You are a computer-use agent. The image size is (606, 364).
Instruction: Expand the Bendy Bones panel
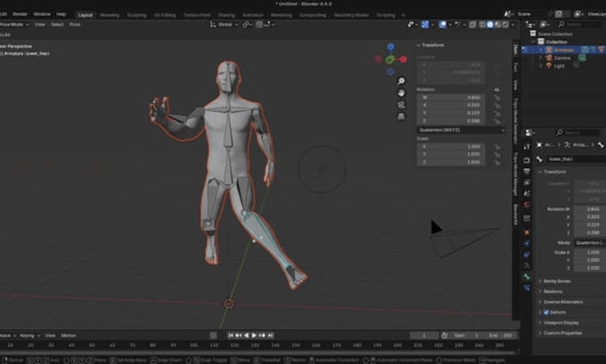[557, 281]
